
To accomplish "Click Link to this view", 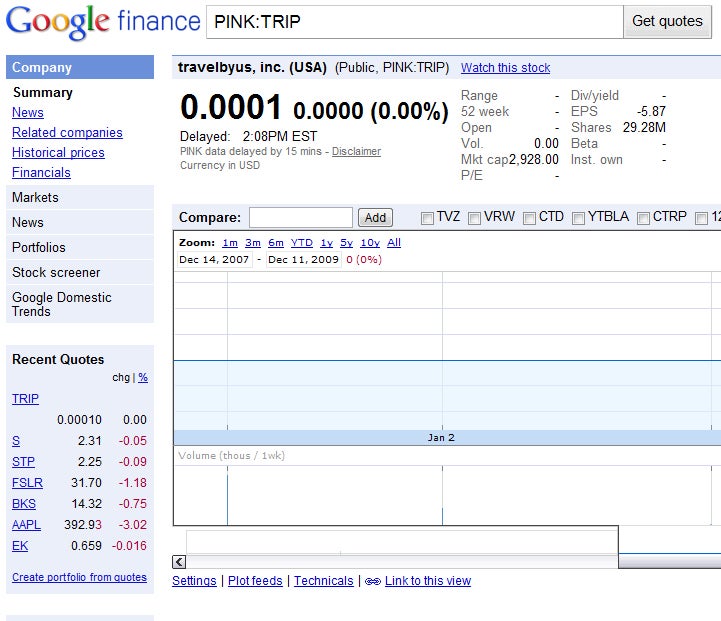I will [428, 581].
